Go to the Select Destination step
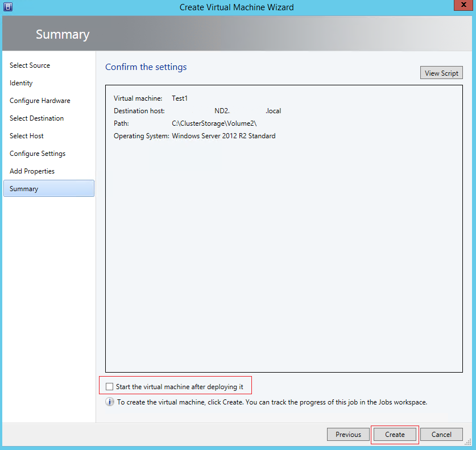 [36, 118]
